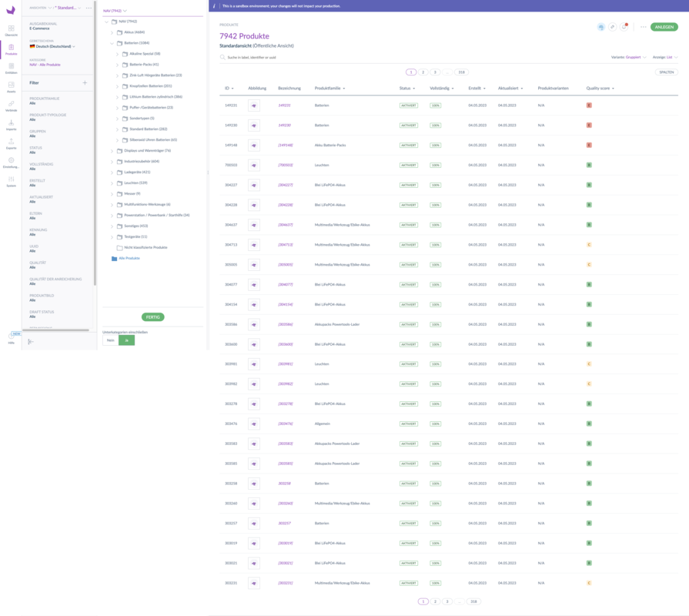Add a filter with the plus icon
This screenshot has width=689, height=616.
(85, 82)
